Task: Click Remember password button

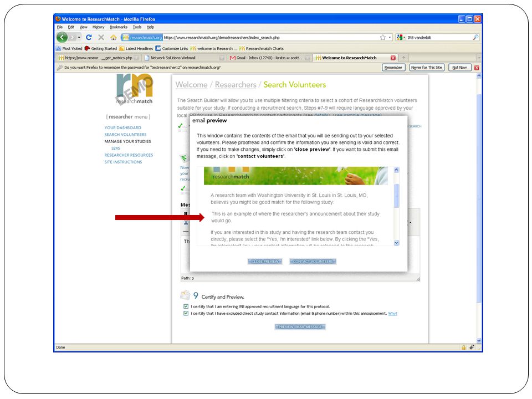Action: click(393, 68)
